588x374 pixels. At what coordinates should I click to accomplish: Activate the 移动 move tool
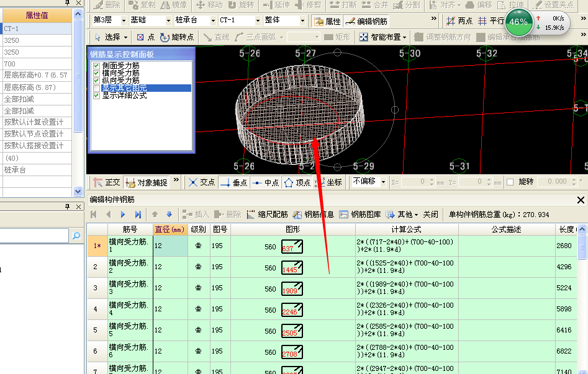coord(209,5)
